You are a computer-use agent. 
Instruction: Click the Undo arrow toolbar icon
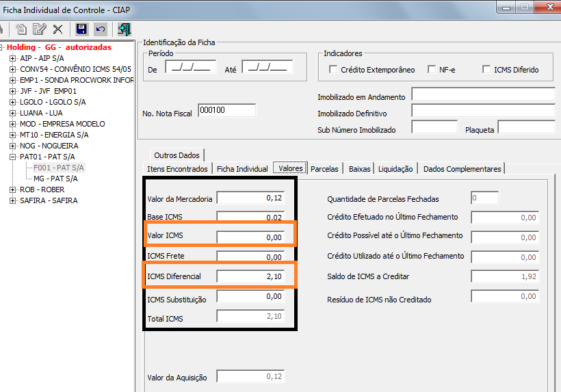100,29
